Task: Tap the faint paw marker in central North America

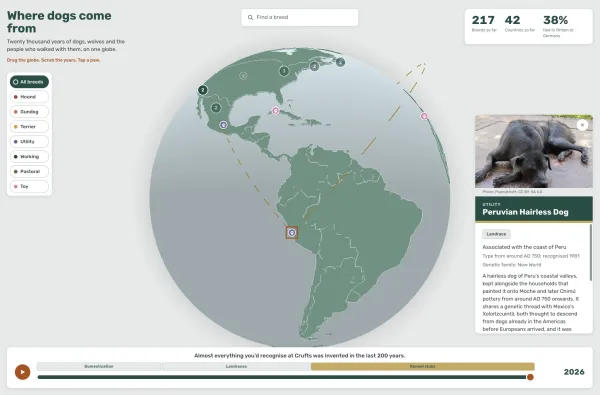Action: (243, 76)
